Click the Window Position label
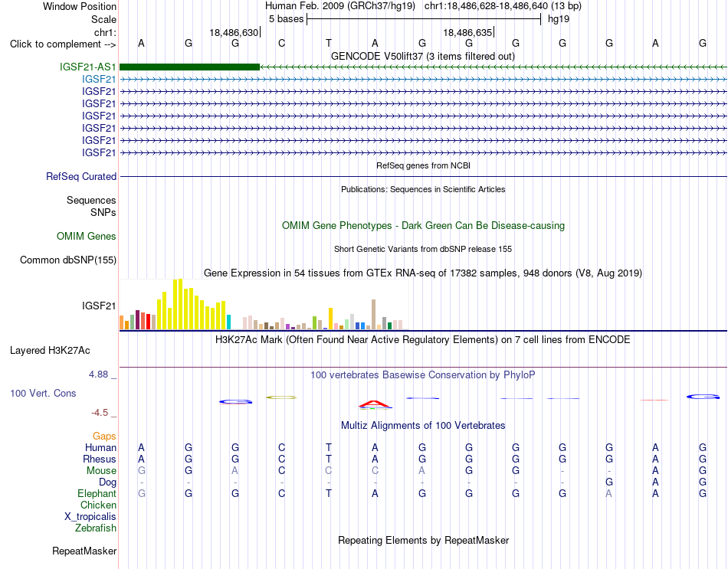 tap(80, 6)
